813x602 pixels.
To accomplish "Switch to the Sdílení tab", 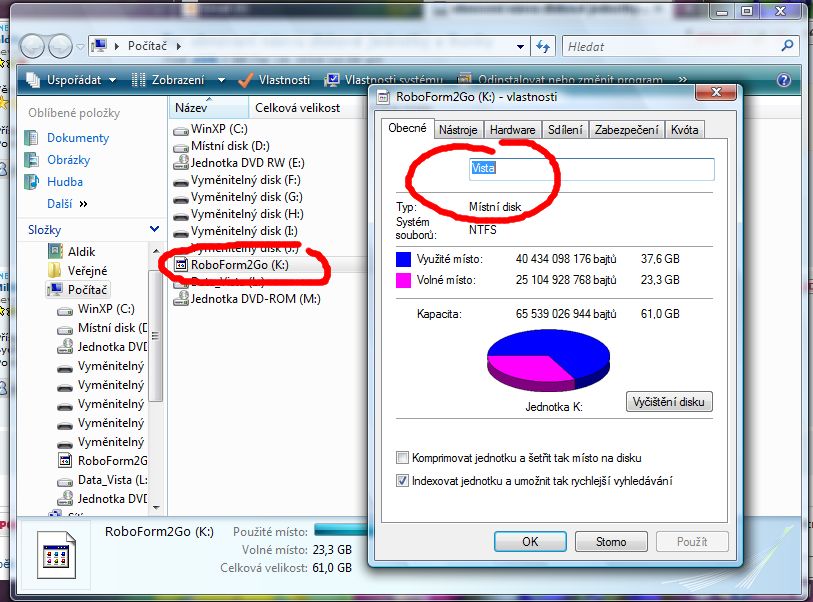I will [565, 130].
